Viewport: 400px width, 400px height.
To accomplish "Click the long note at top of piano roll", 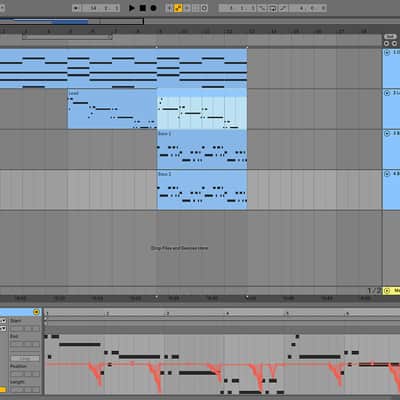I will 80,344.
